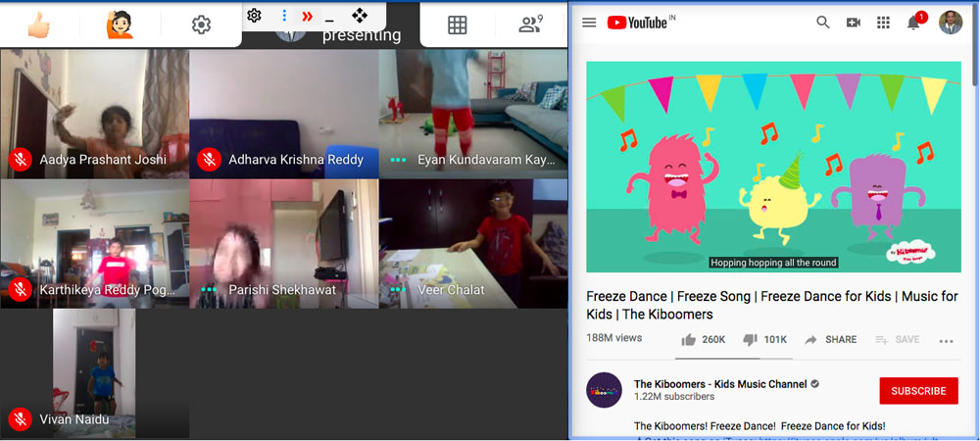The width and height of the screenshot is (980, 441).
Task: Select Parishi Shekhawat's video tile
Action: [284, 244]
